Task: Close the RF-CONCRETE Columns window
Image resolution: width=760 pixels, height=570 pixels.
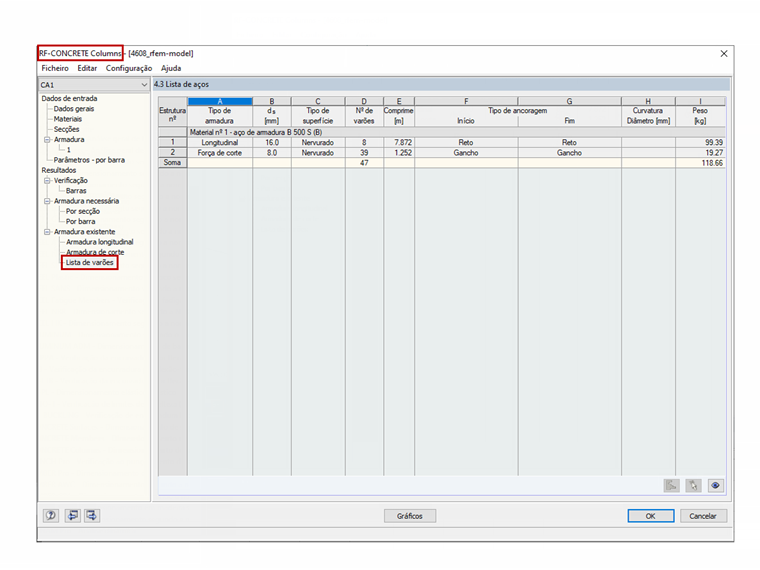Action: 724,53
